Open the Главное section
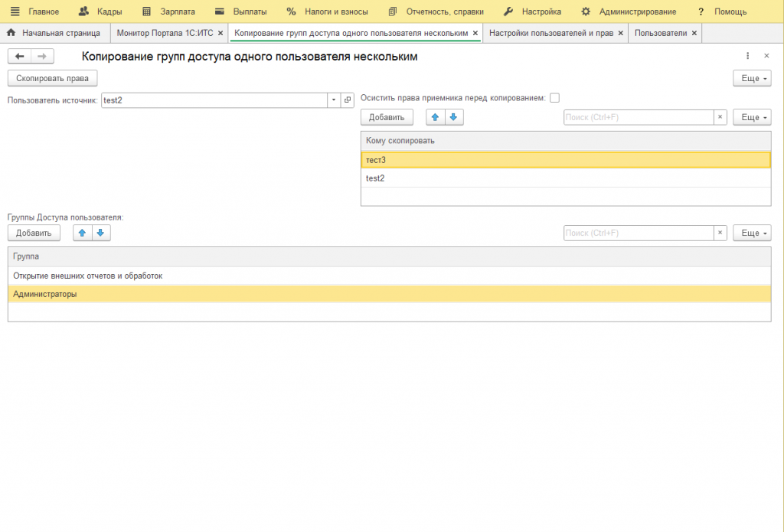The height and width of the screenshot is (532, 784). (44, 11)
